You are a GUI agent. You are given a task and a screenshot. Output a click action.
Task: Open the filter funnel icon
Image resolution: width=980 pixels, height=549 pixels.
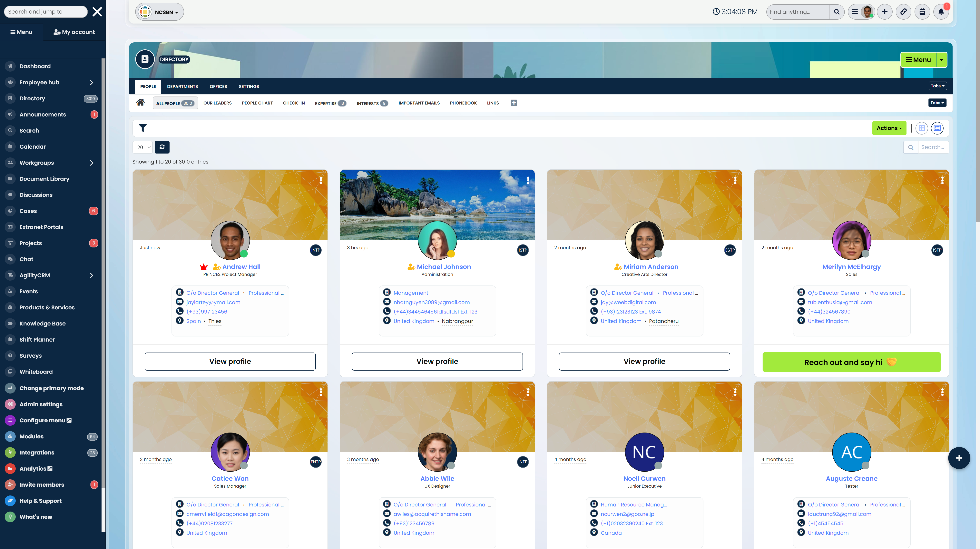click(143, 128)
